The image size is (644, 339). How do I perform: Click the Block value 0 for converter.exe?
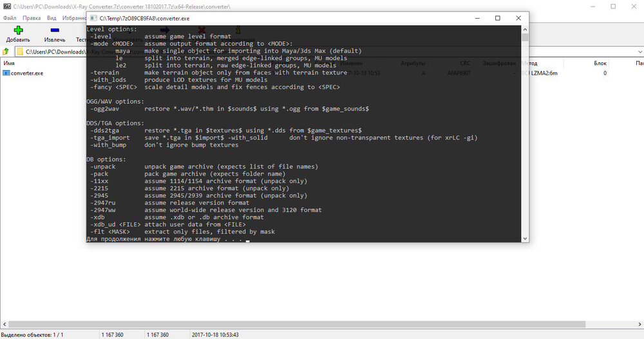pos(605,73)
